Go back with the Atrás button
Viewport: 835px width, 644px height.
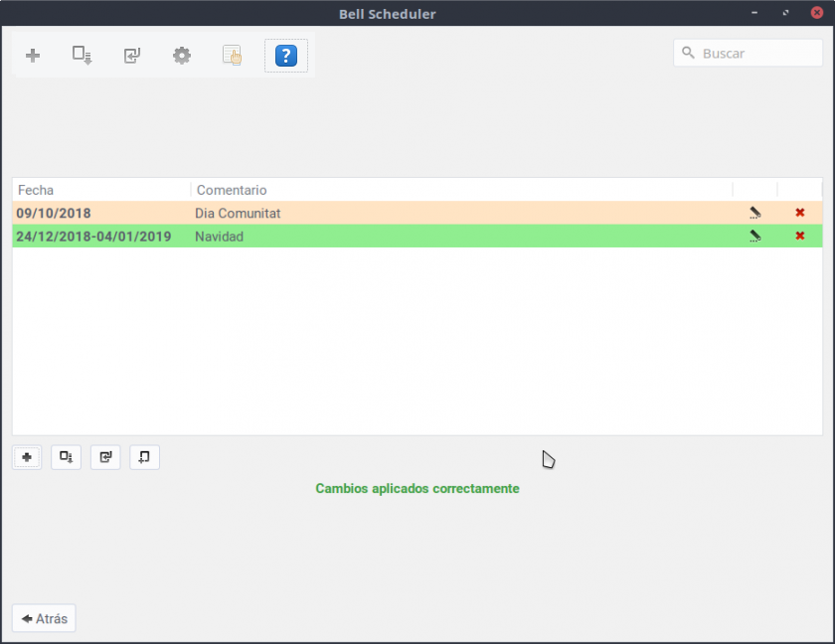pyautogui.click(x=44, y=618)
